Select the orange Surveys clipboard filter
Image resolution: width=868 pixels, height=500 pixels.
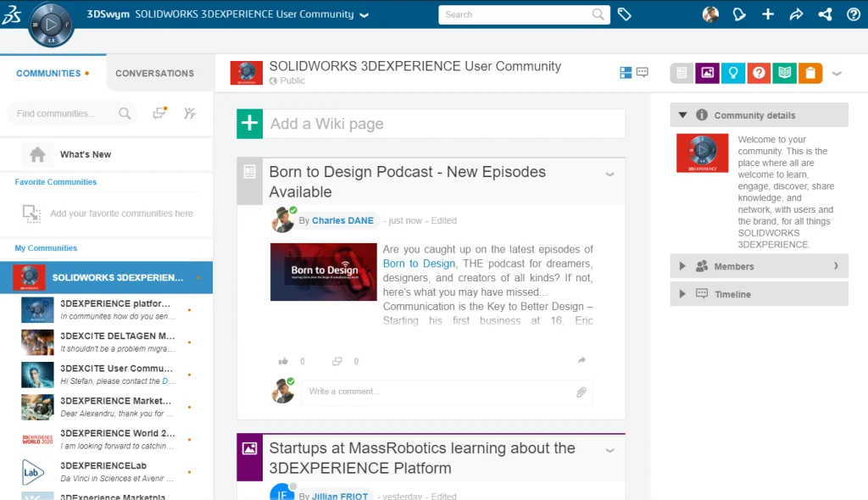[x=810, y=73]
